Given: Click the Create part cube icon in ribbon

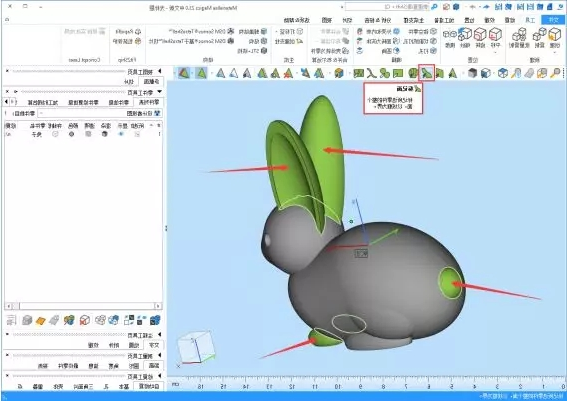Looking at the screenshot, I should pyautogui.click(x=554, y=34).
